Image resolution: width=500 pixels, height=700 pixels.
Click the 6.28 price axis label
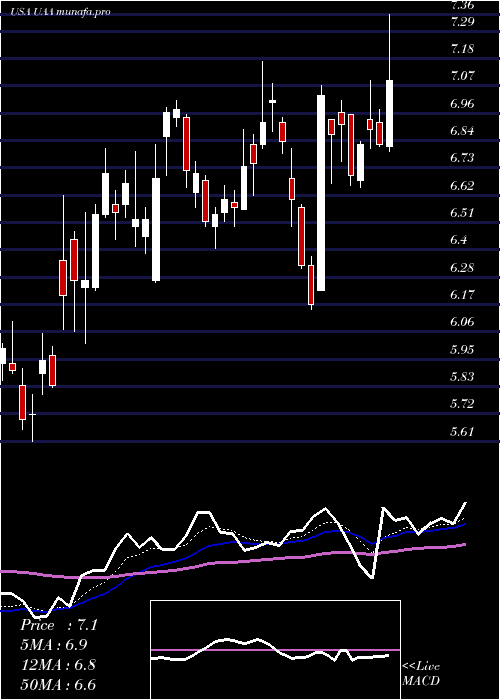(x=462, y=267)
